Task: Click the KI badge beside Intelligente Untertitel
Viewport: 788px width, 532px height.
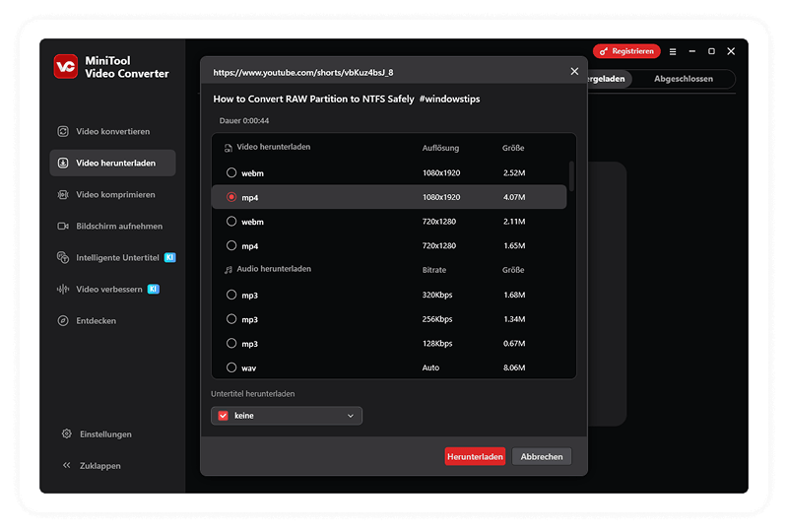Action: [x=169, y=257]
